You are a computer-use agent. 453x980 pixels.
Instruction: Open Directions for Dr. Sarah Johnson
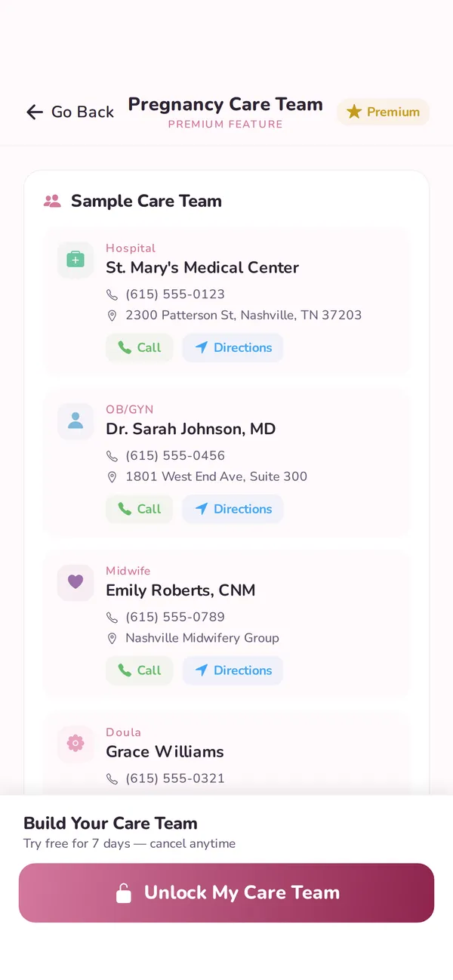(x=233, y=509)
